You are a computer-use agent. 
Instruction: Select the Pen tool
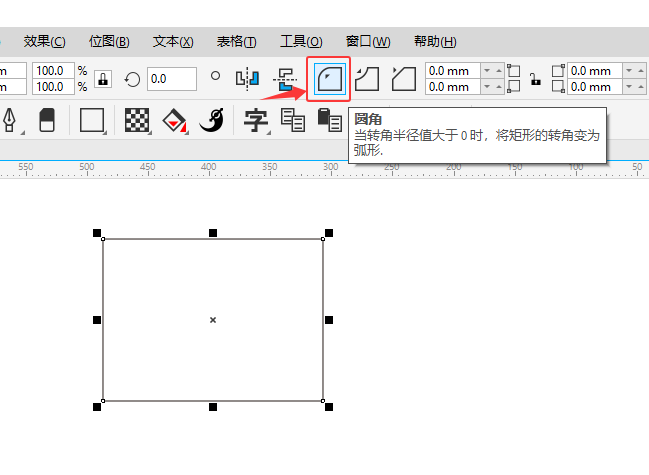tap(10, 120)
